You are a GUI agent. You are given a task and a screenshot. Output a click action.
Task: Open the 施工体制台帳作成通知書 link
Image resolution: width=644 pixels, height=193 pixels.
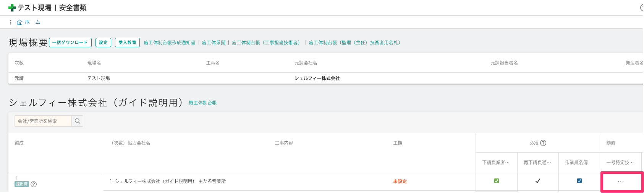tap(170, 43)
